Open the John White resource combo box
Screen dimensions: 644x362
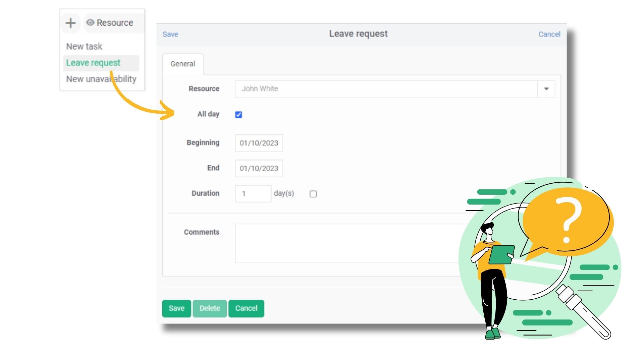(x=386, y=89)
